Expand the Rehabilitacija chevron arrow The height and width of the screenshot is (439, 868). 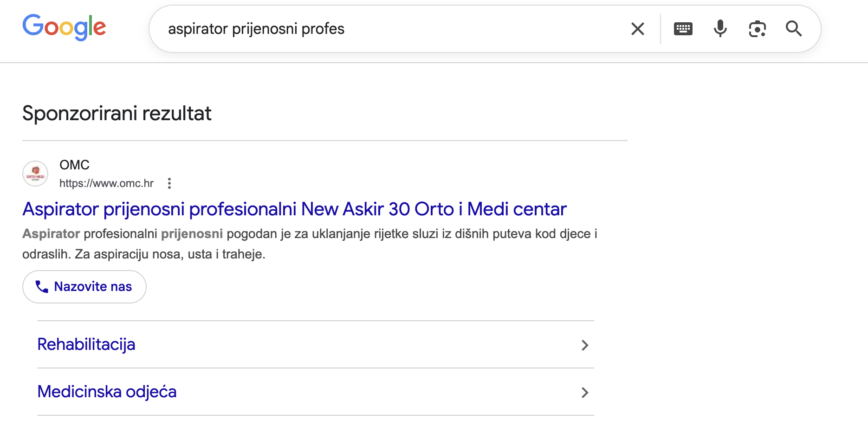585,345
